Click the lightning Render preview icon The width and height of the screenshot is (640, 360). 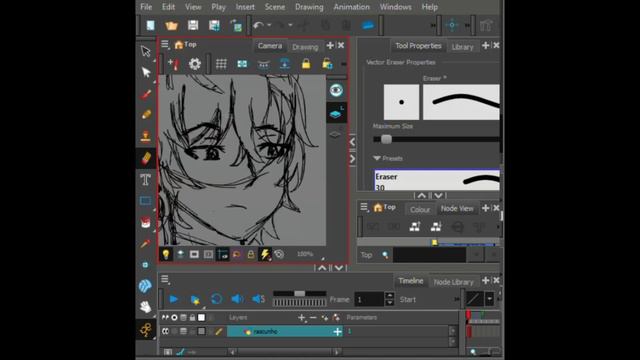coord(265,254)
